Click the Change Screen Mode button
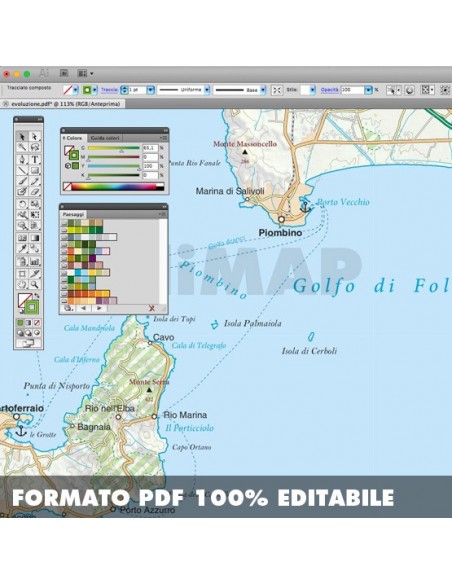The image size is (452, 584). (x=28, y=343)
